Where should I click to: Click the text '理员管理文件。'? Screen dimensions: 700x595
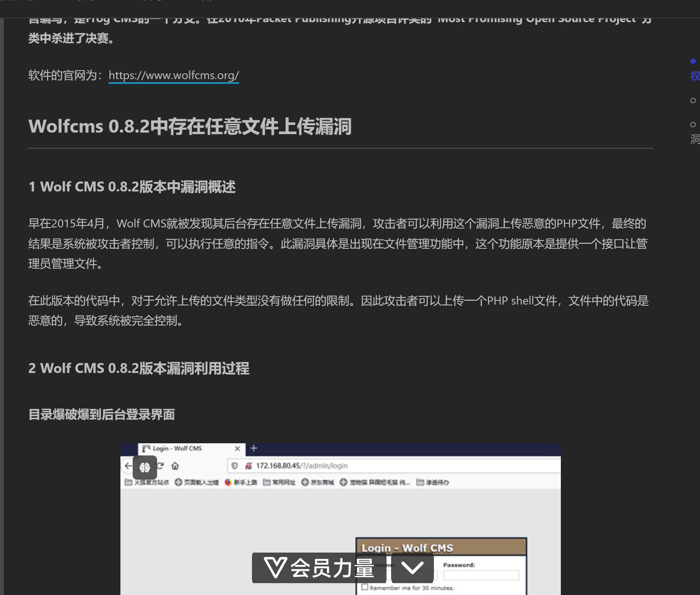tap(65, 264)
